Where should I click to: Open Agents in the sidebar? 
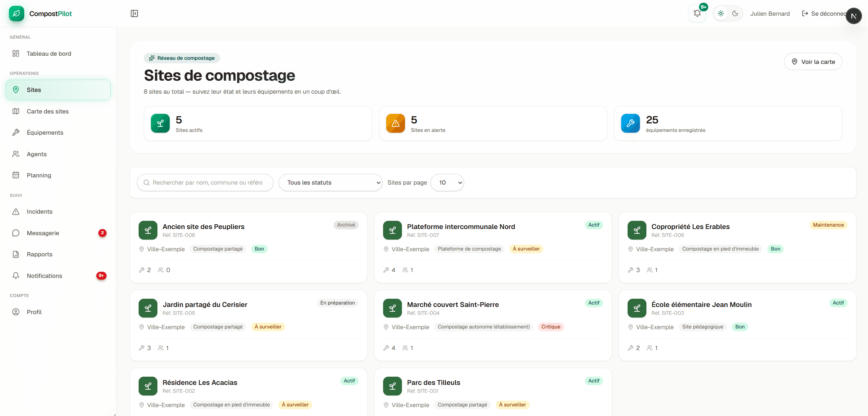tap(58, 154)
